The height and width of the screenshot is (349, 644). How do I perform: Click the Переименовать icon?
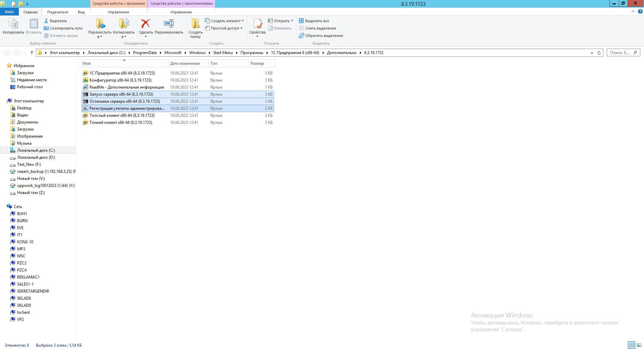click(x=169, y=23)
